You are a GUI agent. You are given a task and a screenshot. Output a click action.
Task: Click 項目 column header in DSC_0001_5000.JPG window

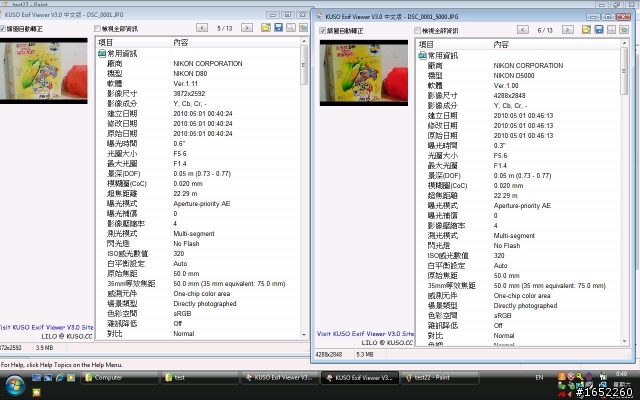pos(453,44)
